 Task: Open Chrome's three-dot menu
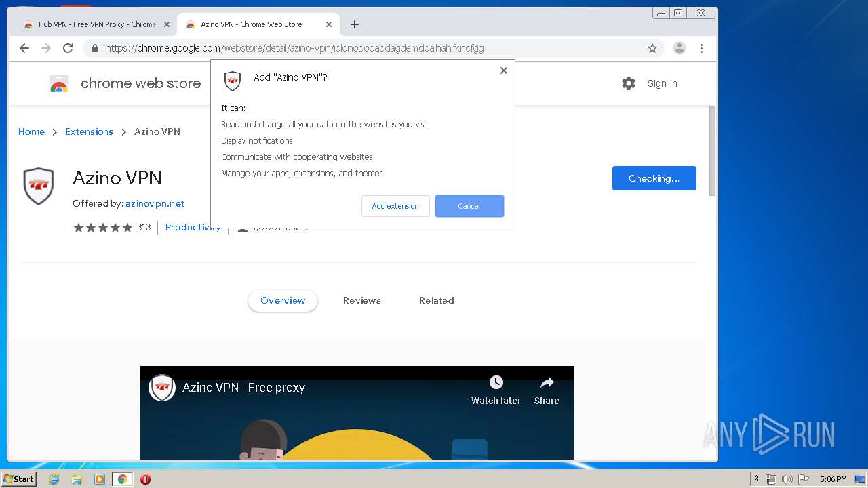[701, 48]
